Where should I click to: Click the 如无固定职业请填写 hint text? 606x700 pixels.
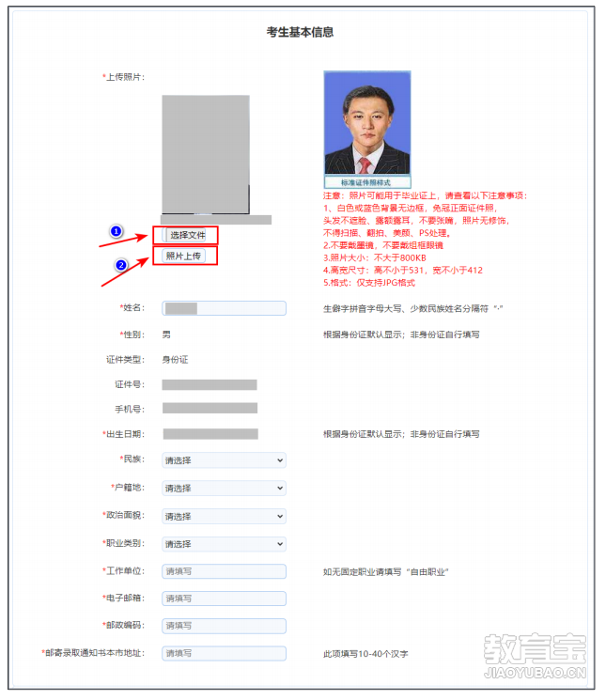pos(385,572)
